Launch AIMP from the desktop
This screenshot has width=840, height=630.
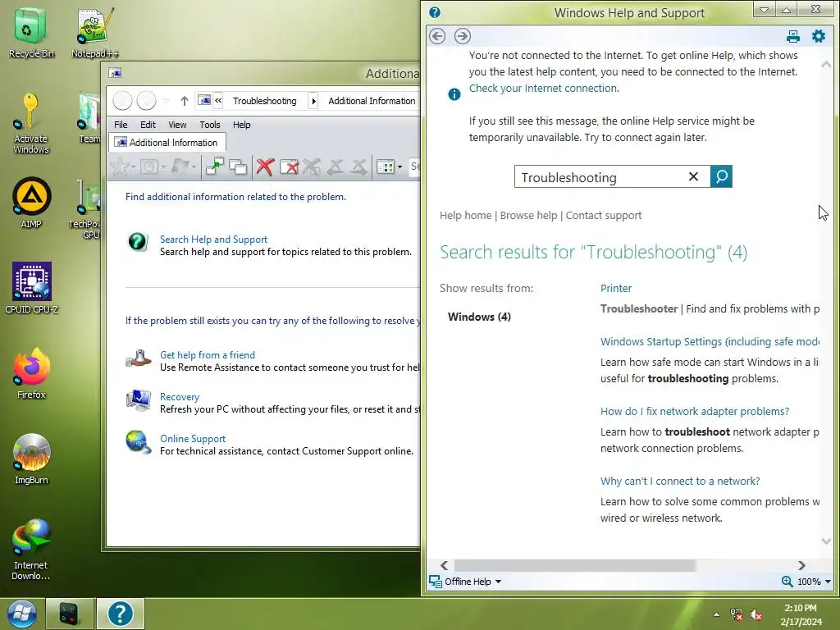31,203
